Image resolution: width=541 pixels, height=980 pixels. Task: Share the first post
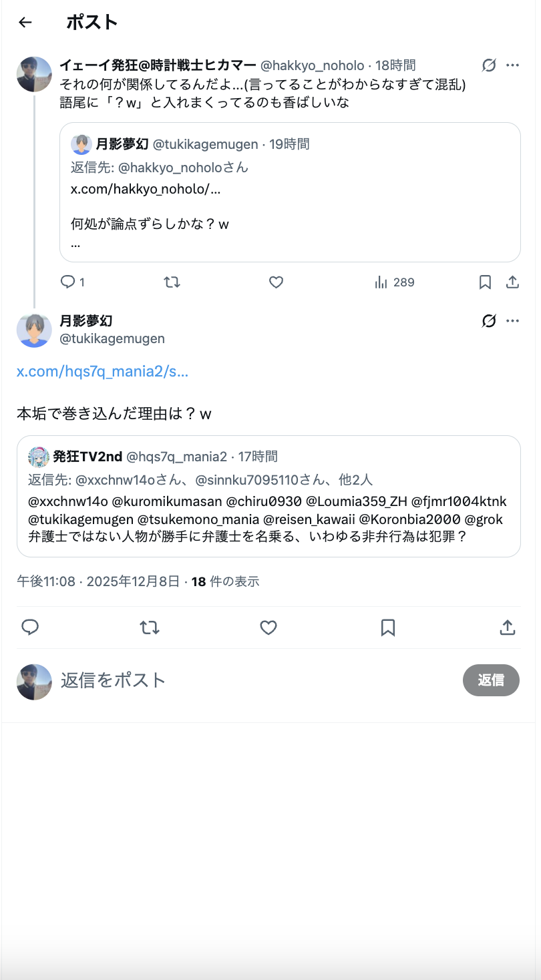point(512,282)
